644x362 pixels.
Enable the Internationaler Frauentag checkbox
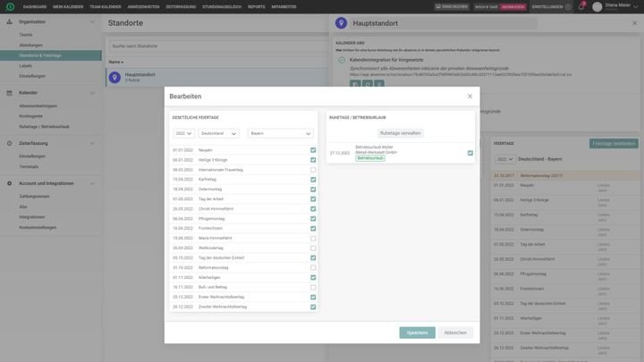pos(313,170)
